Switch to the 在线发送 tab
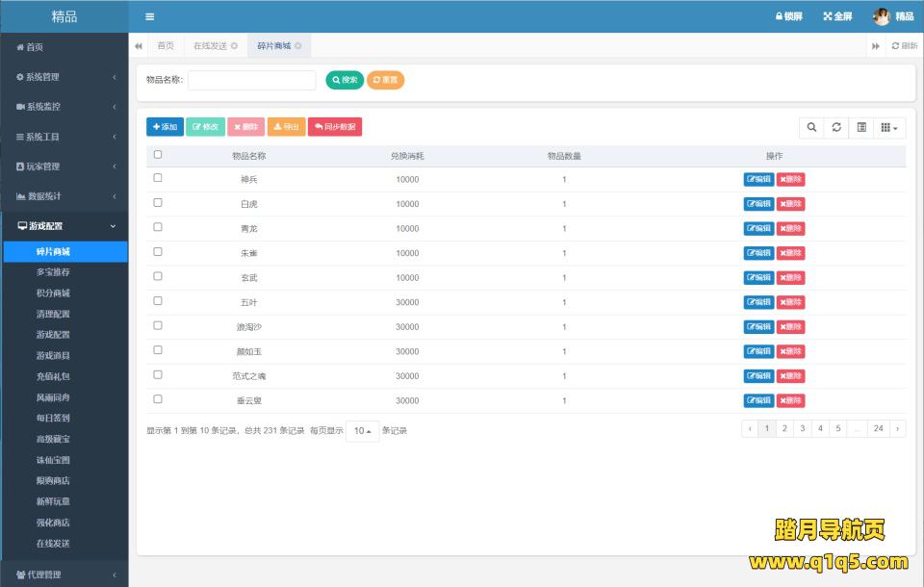Viewport: 924px width, 587px height. pos(210,46)
